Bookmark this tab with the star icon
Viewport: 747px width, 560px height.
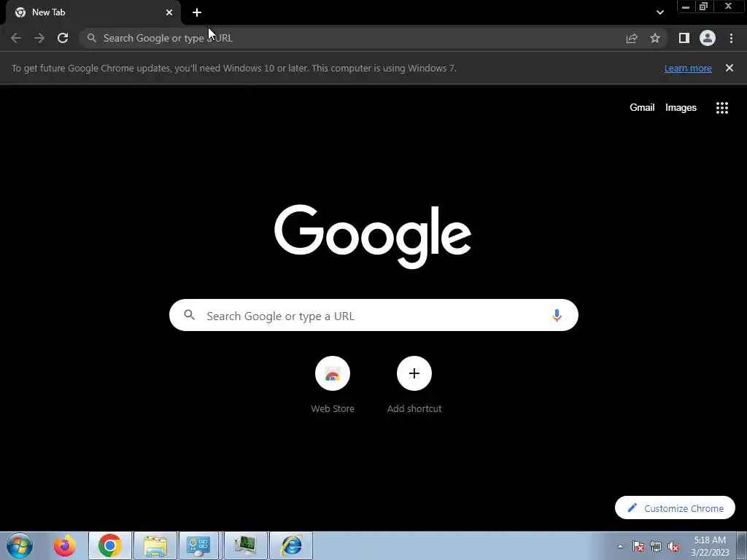[x=655, y=38]
